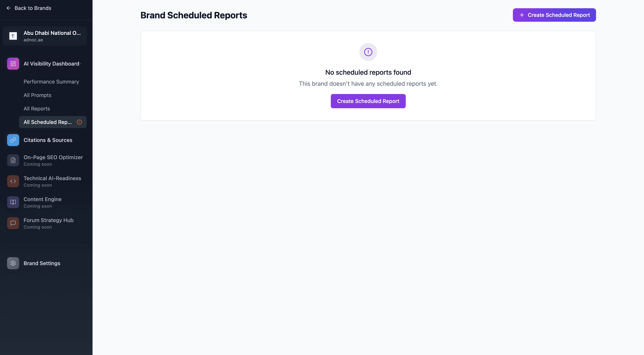Click the Content Engine book icon
This screenshot has width=644, height=355.
click(x=13, y=202)
